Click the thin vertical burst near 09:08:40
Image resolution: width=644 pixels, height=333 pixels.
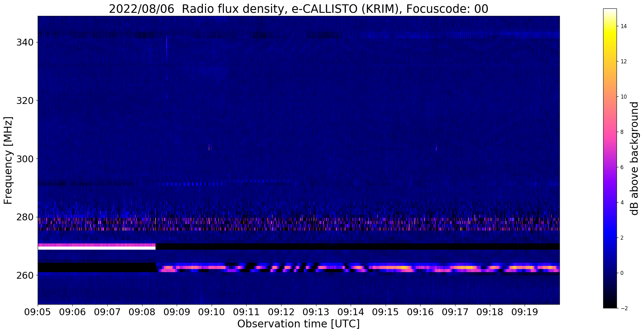[x=167, y=58]
